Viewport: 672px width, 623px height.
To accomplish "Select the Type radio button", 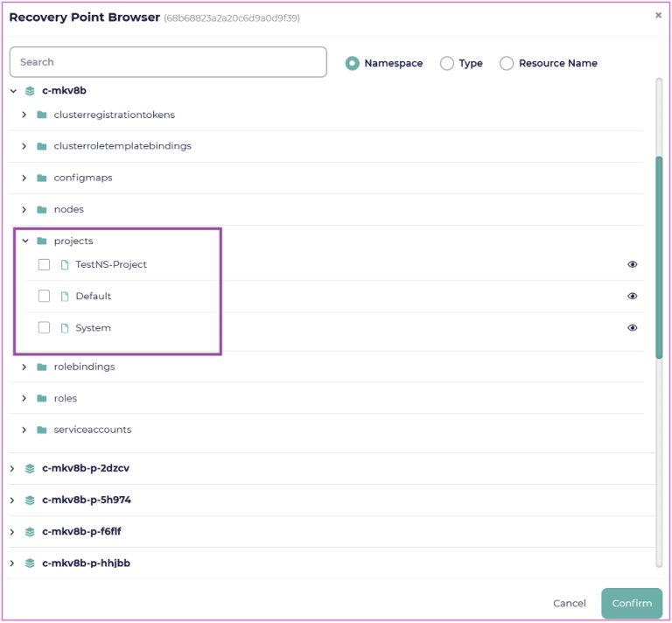I will point(447,63).
